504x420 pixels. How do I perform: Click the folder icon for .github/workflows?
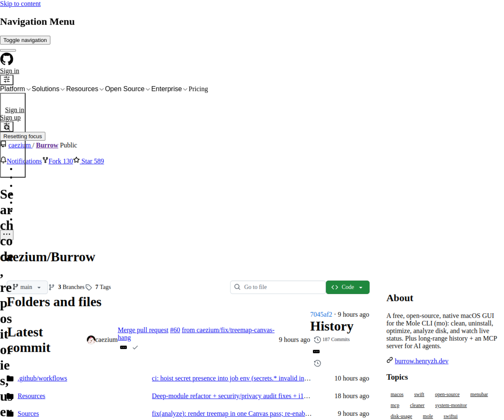pyautogui.click(x=10, y=378)
